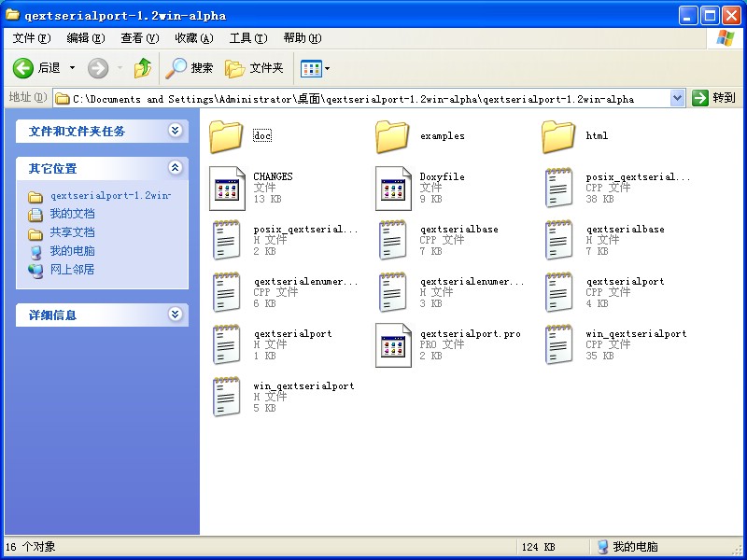Select qextserialenumer CPP file icon

(x=226, y=292)
